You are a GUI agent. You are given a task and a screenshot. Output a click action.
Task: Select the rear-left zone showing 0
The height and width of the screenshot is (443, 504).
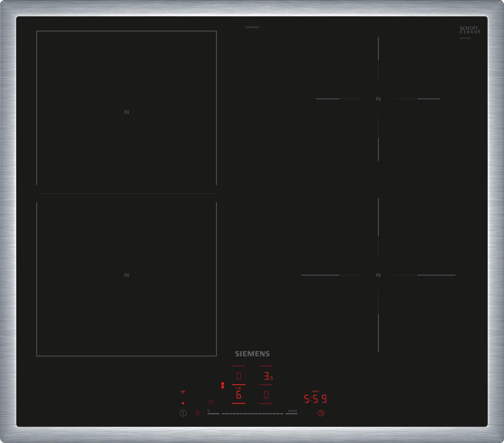[x=239, y=376]
